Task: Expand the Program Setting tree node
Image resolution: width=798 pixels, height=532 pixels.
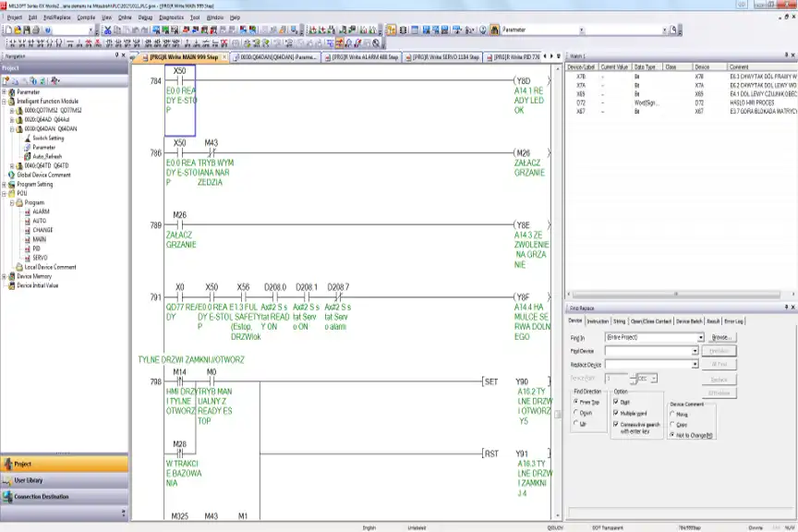Action: click(x=5, y=184)
